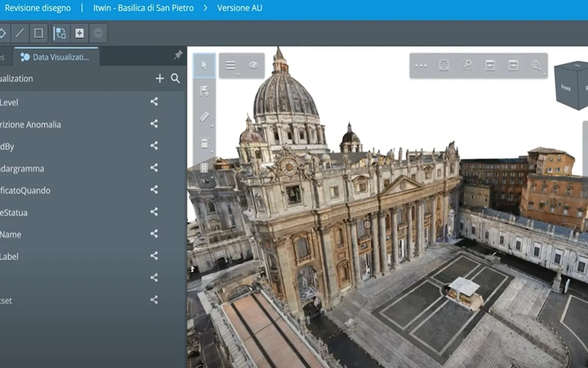Click the share icon for Label row
This screenshot has width=588, height=368.
point(154,256)
